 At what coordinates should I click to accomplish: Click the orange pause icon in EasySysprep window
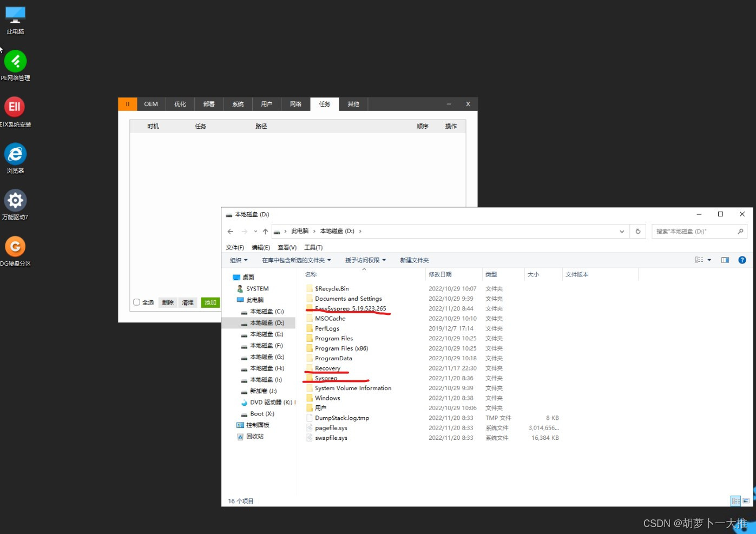coord(127,104)
